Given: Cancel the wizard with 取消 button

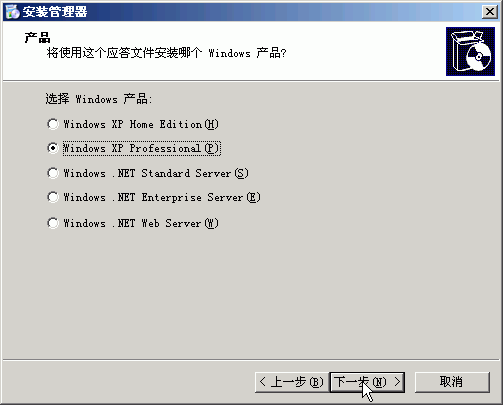Looking at the screenshot, I should pos(452,382).
